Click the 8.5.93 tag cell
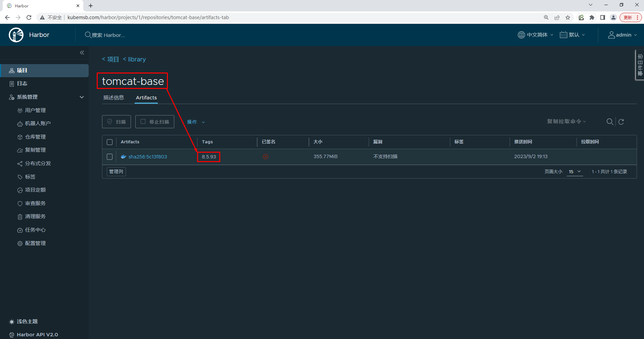 click(209, 157)
